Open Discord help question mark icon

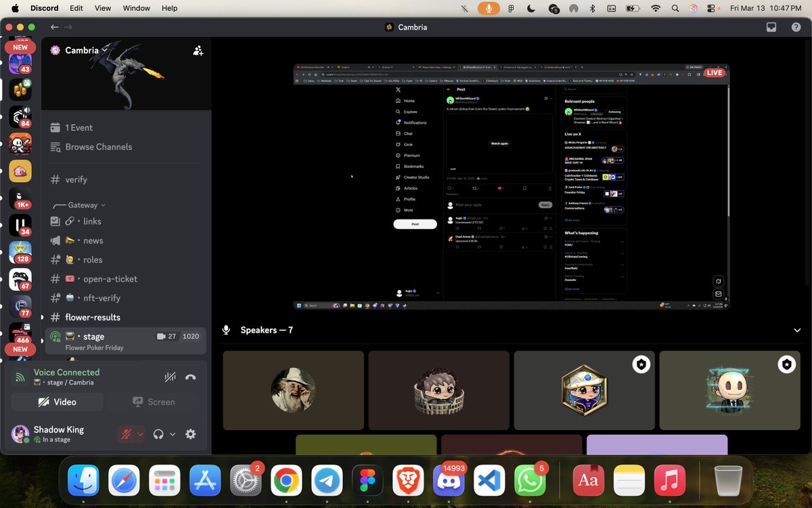click(x=796, y=27)
